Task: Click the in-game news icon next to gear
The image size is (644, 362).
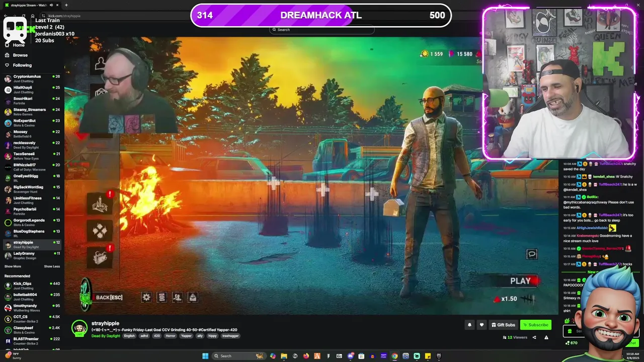Action: (x=162, y=297)
